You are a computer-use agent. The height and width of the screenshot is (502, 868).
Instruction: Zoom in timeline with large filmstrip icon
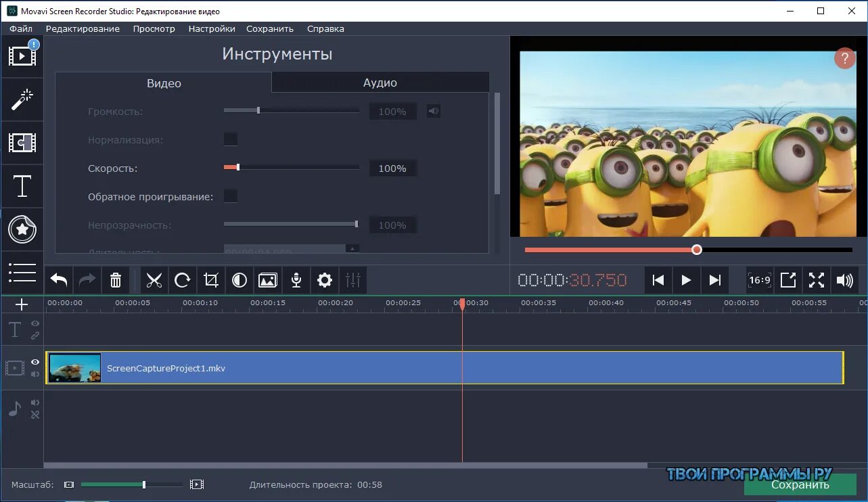[x=197, y=484]
